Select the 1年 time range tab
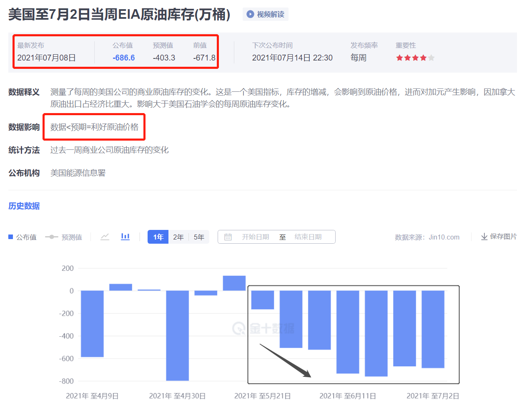The width and height of the screenshot is (532, 401). coord(158,237)
